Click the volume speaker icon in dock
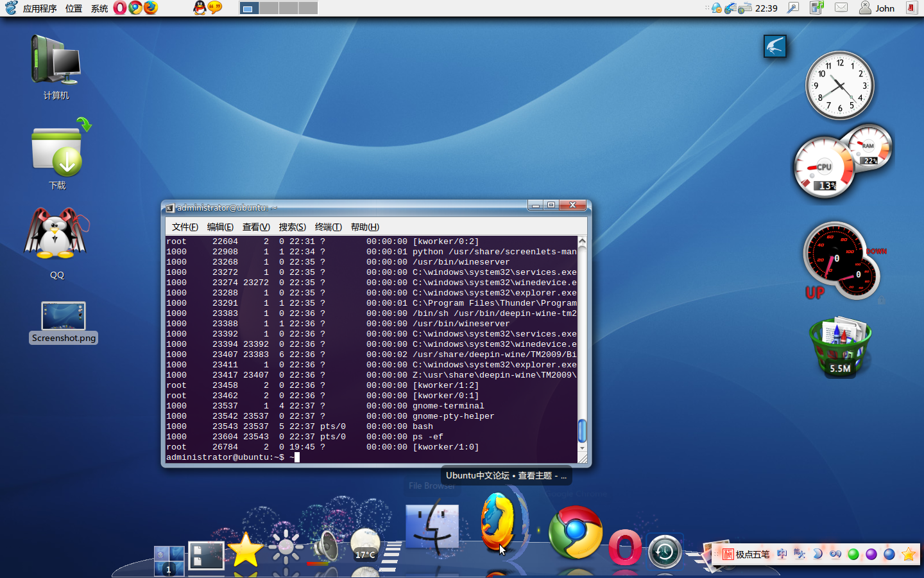This screenshot has width=924, height=578. click(326, 547)
